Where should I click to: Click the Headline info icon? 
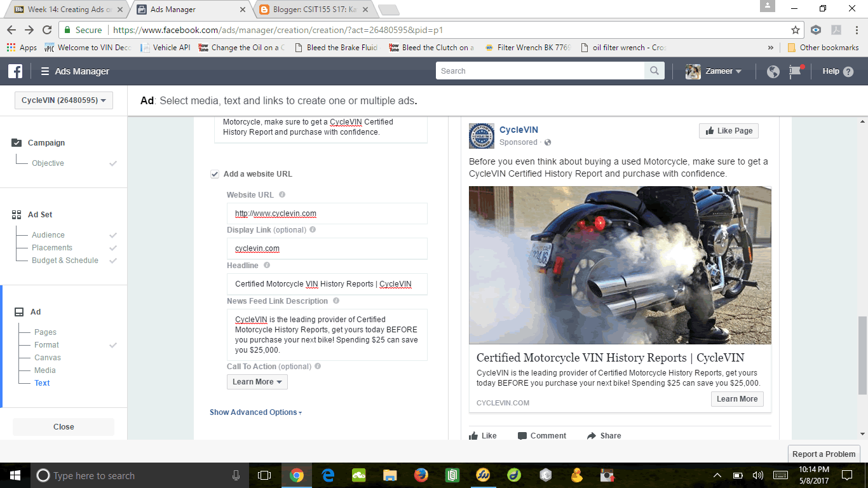[x=267, y=265]
